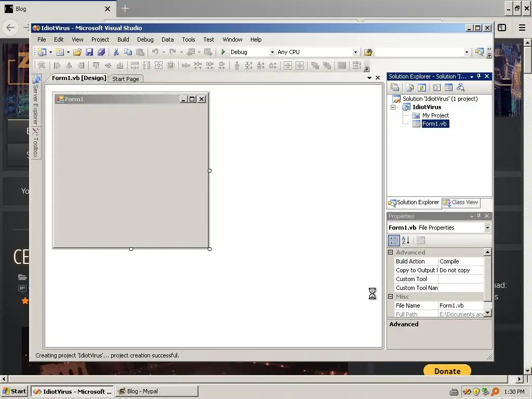Save Form1.vb with the floppy disk icon

(x=89, y=52)
